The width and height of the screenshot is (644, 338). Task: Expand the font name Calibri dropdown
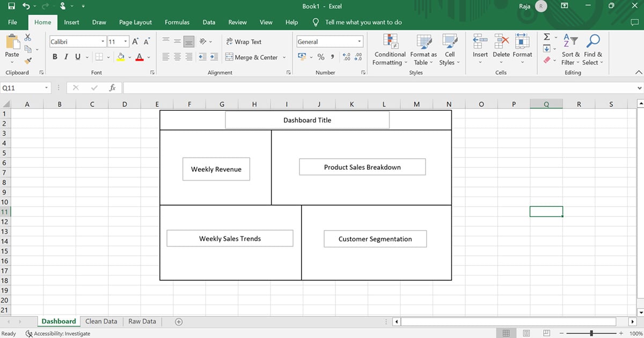pos(103,42)
